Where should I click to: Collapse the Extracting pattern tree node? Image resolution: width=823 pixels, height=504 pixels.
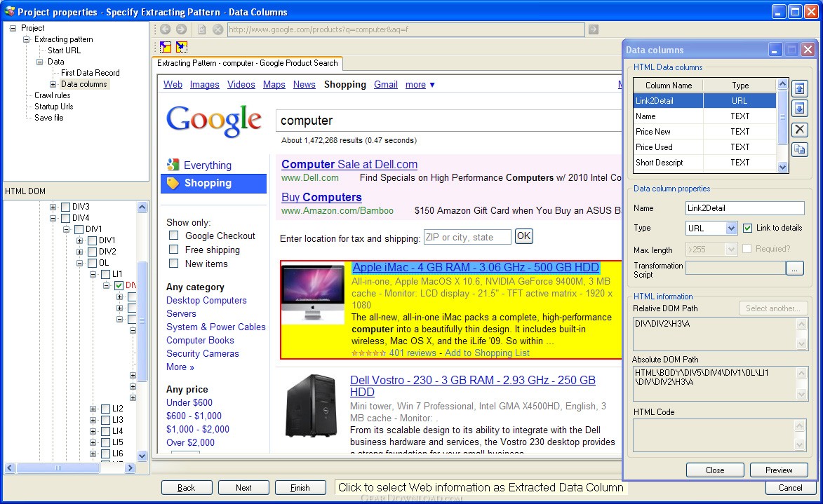tap(26, 39)
